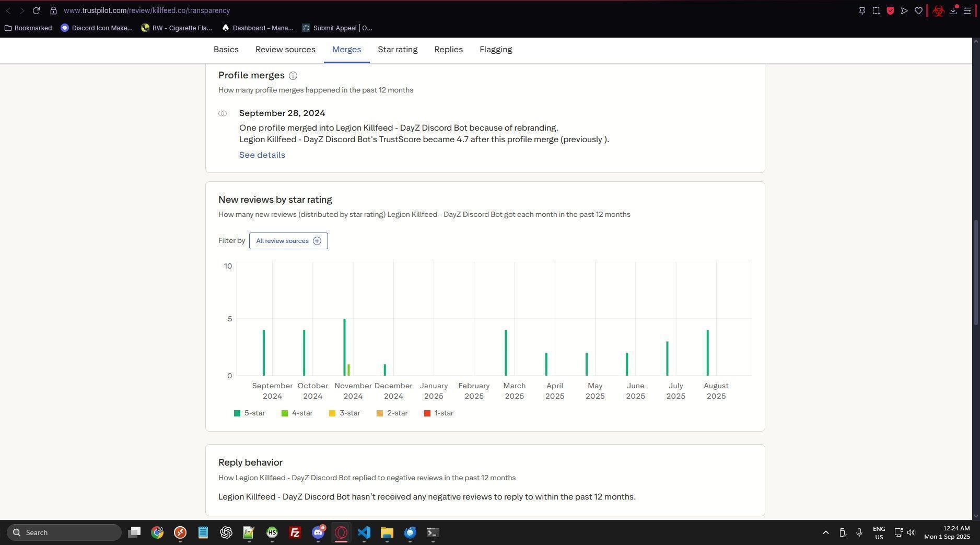Screen dimensions: 980x545
Task: Launch Chrome from the taskbar
Action: tap(157, 532)
